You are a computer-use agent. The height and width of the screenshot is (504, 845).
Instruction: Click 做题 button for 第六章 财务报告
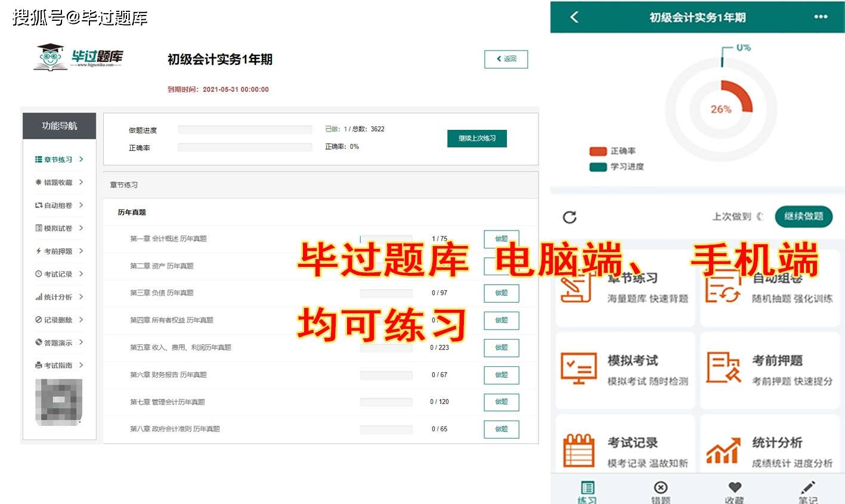(x=502, y=375)
